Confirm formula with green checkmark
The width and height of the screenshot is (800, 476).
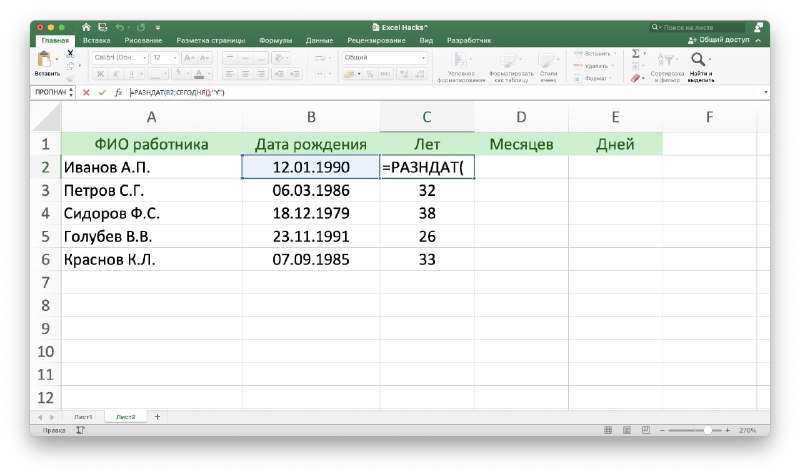102,92
